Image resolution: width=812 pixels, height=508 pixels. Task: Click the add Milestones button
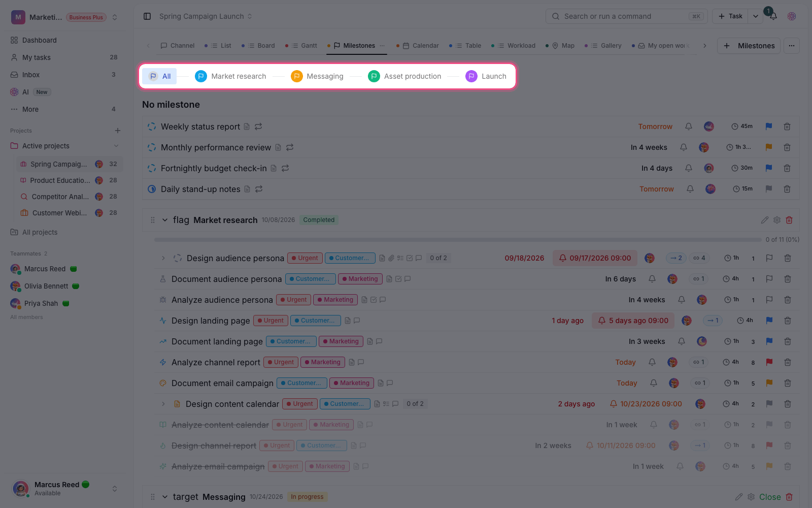[x=749, y=46]
